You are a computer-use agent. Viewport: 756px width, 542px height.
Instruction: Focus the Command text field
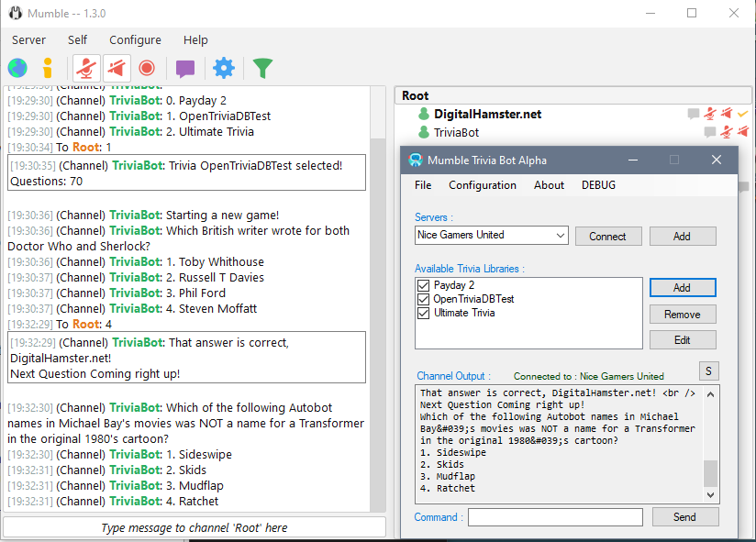[x=555, y=517]
